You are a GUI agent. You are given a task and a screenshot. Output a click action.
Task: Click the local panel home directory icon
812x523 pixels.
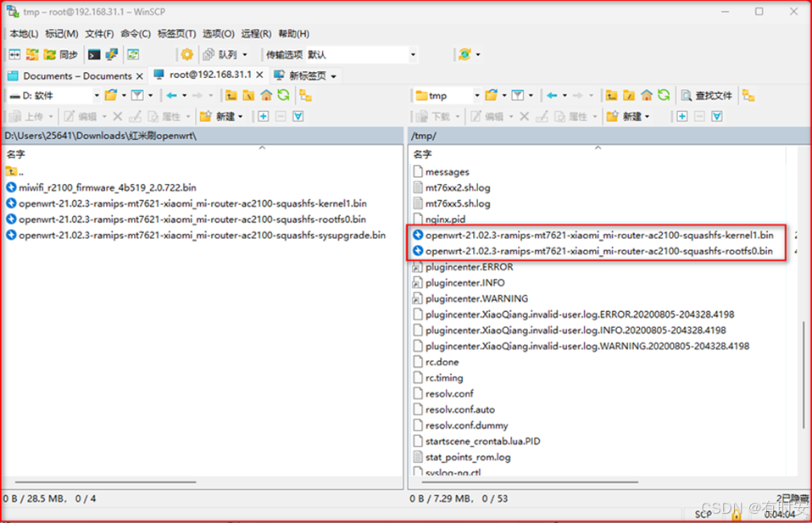pyautogui.click(x=266, y=96)
